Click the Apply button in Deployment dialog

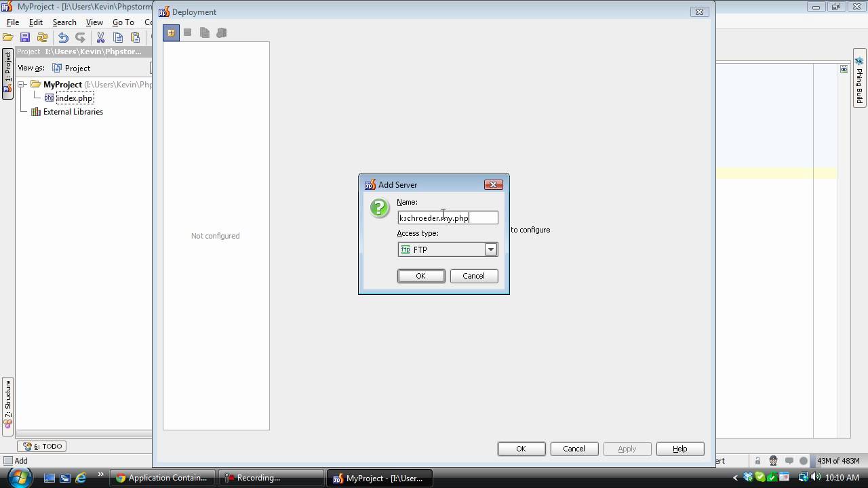627,449
